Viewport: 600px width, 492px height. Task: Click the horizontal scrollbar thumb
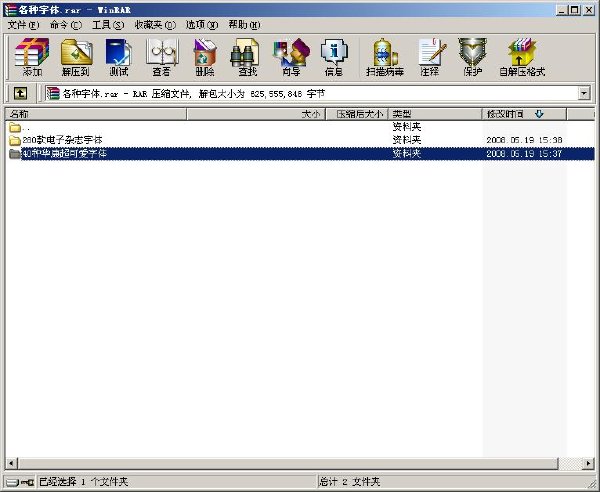pyautogui.click(x=288, y=464)
